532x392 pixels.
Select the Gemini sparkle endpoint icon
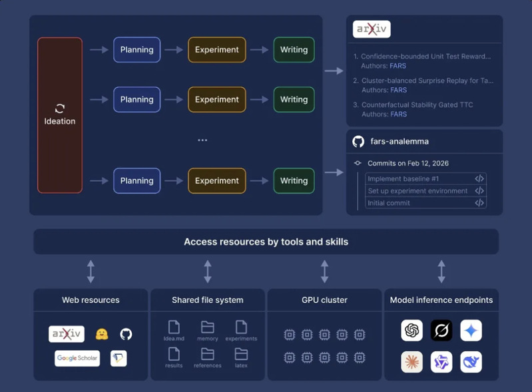[471, 330]
